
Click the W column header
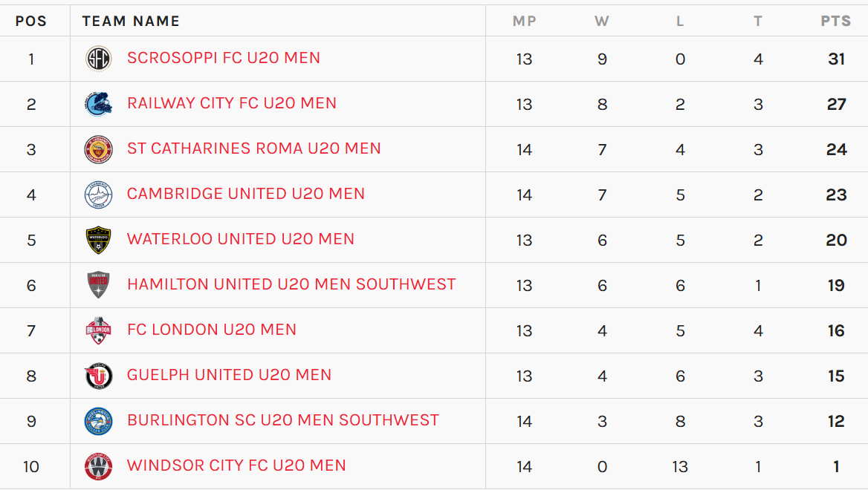point(602,21)
